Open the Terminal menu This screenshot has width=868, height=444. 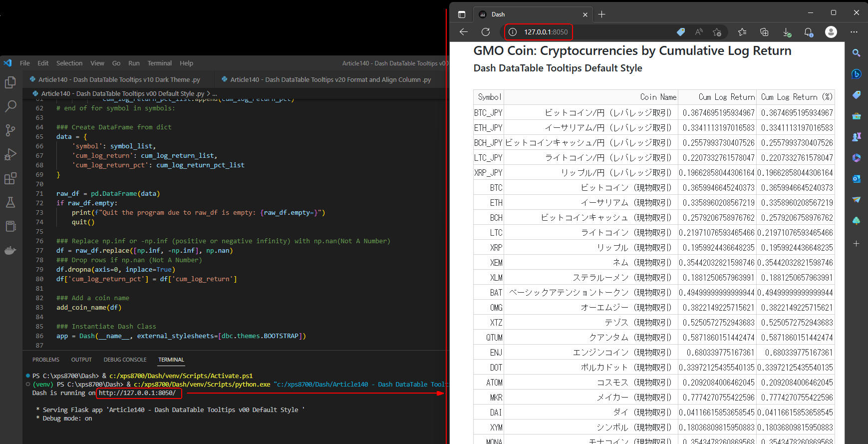160,63
